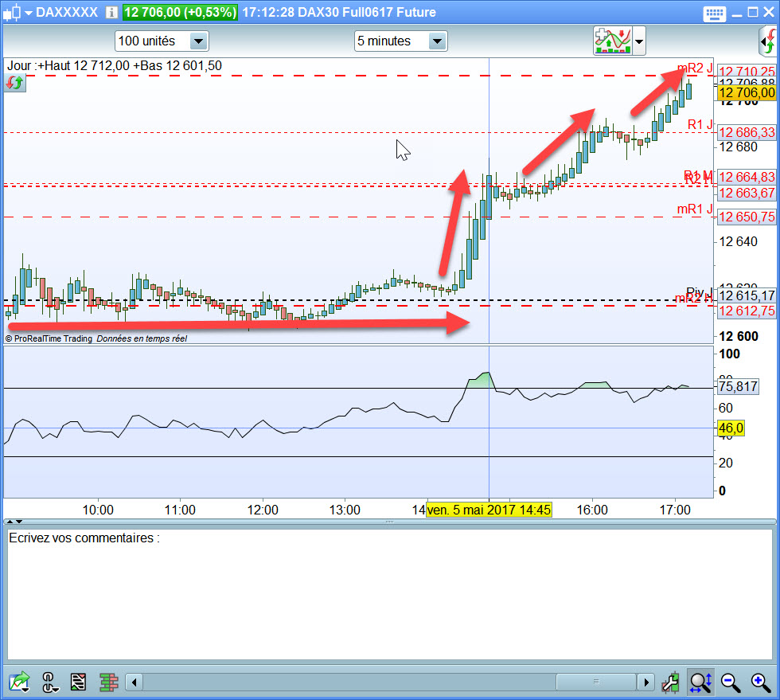The width and height of the screenshot is (780, 700).
Task: Click the drop-down arrow next to DAXXXXX title
Action: click(x=29, y=13)
